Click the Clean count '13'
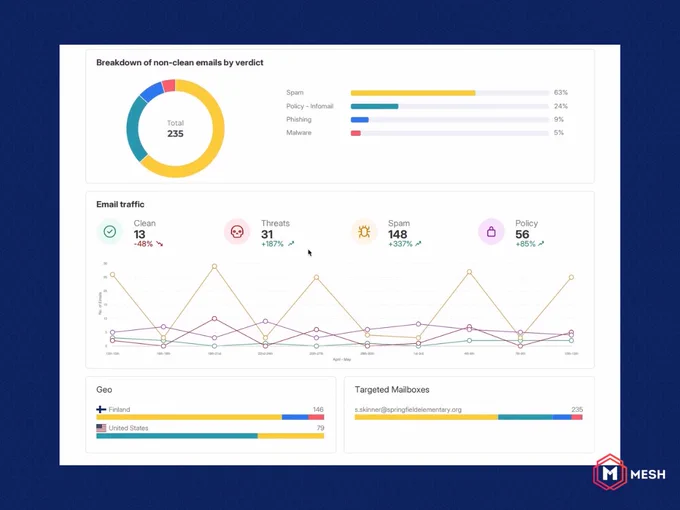 click(x=139, y=234)
